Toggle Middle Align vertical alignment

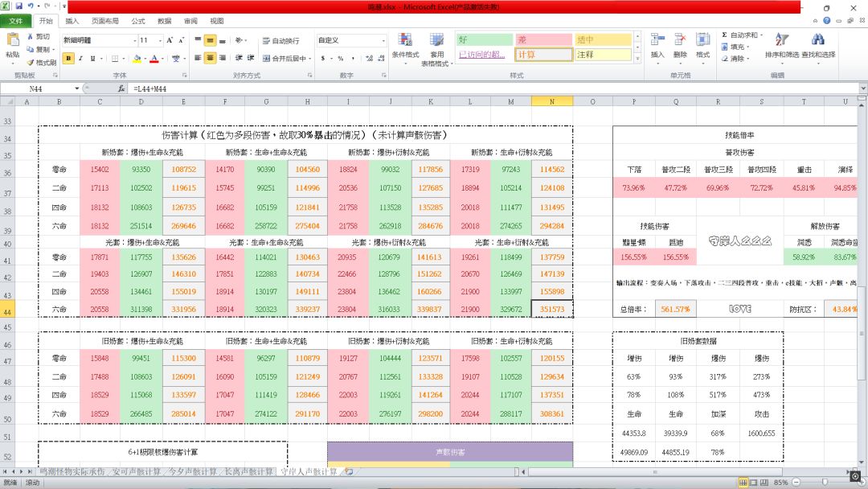tap(210, 40)
